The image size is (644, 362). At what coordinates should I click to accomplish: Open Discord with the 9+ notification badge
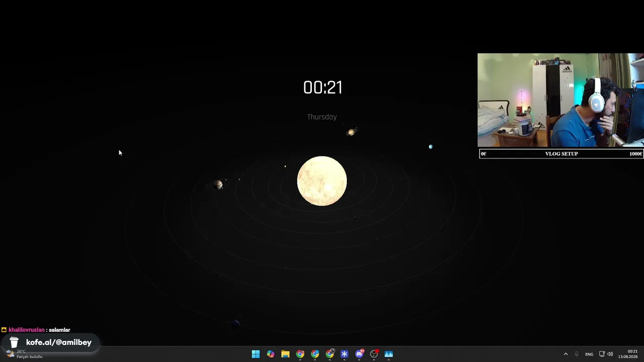(x=359, y=354)
